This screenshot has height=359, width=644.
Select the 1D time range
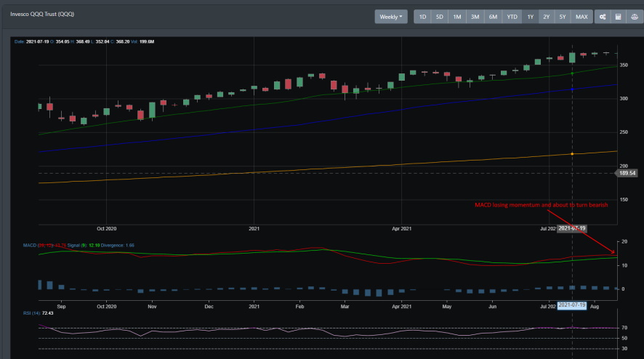click(x=422, y=17)
